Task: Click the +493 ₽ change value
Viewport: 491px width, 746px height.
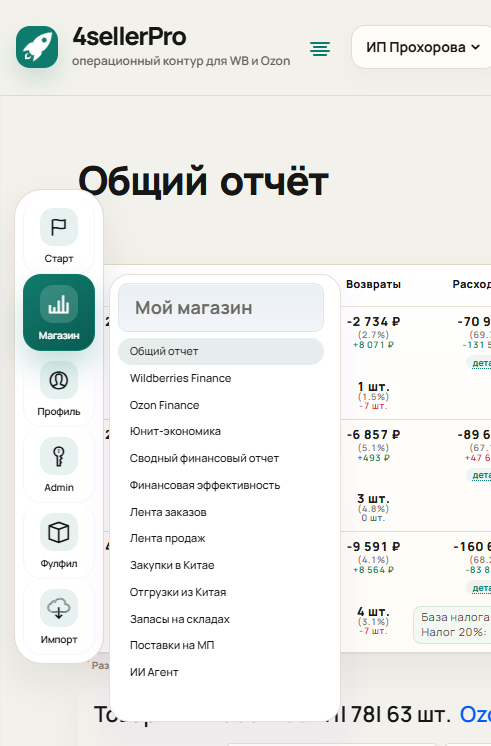Action: pyautogui.click(x=373, y=458)
